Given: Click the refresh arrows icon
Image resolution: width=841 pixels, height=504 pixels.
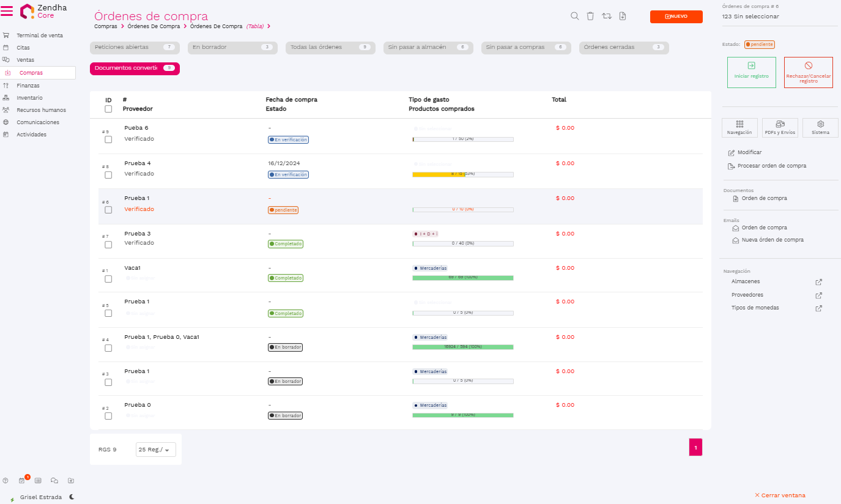Looking at the screenshot, I should pos(607,17).
